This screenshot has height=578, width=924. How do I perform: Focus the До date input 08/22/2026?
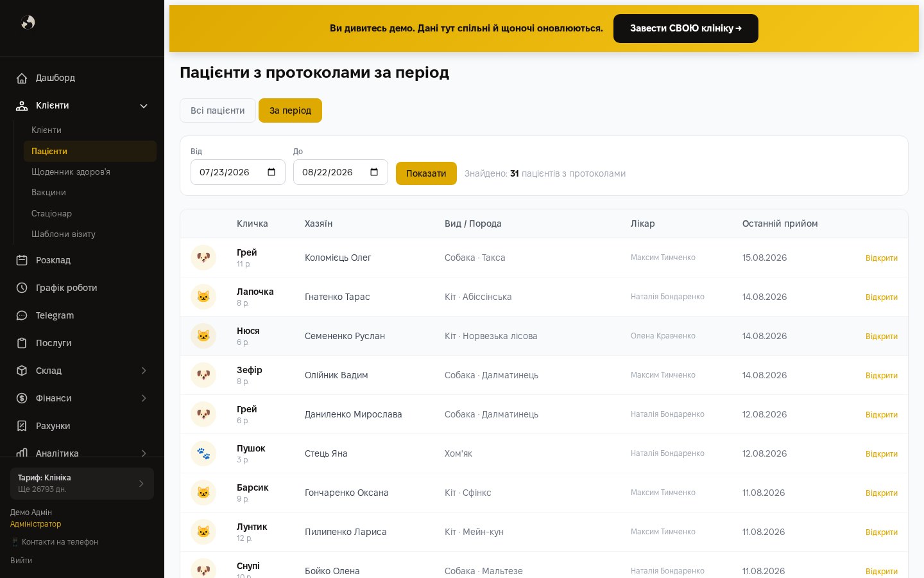(x=341, y=172)
